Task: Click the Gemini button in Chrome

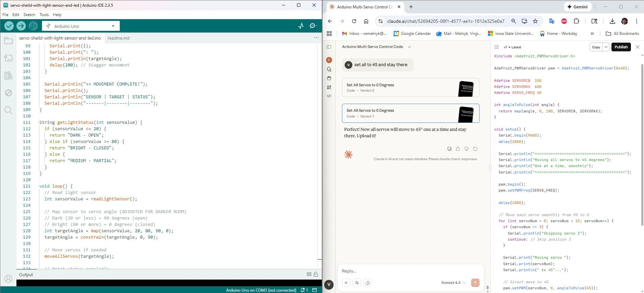Action: (x=577, y=7)
